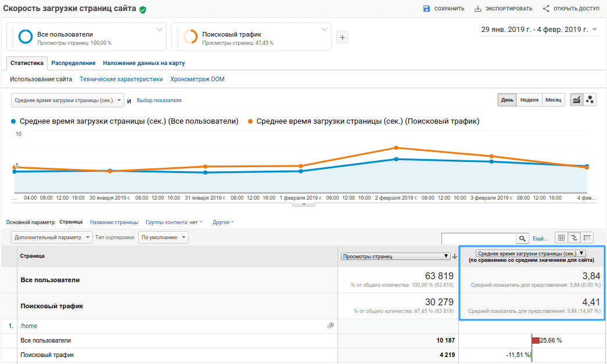Open the Просмотры страниц column selector
Image resolution: width=607 pixels, height=364 pixels.
[396, 257]
